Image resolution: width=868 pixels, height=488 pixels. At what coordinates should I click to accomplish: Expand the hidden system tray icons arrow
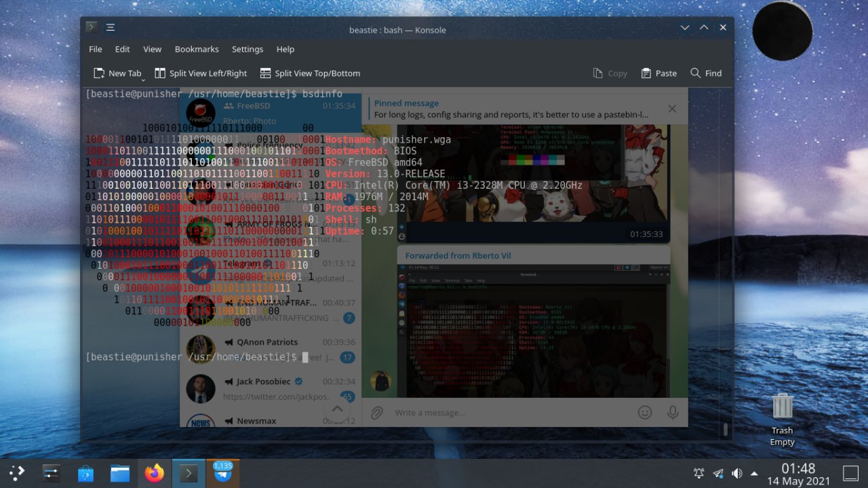[x=755, y=473]
